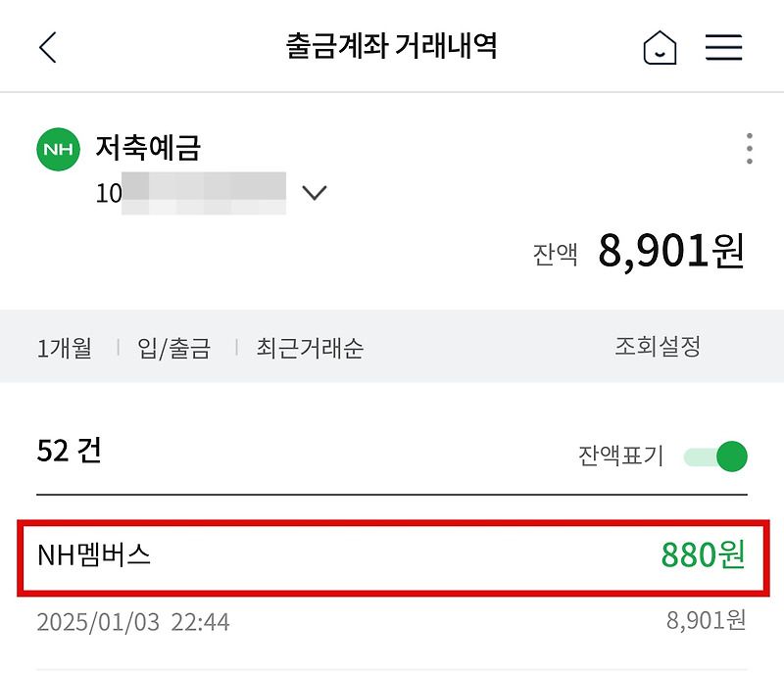Tap the 출금계좌 거래내역 title
Viewport: 784px width, 673px height.
pyautogui.click(x=392, y=46)
